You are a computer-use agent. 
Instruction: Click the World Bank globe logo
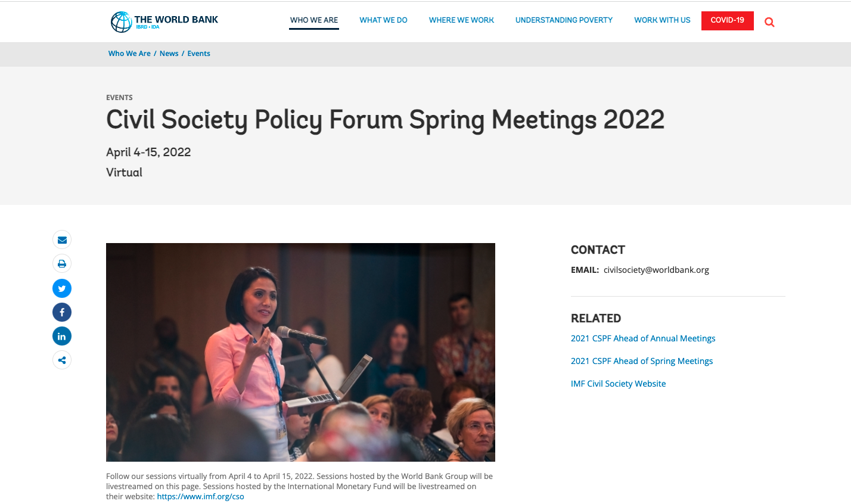coord(122,21)
